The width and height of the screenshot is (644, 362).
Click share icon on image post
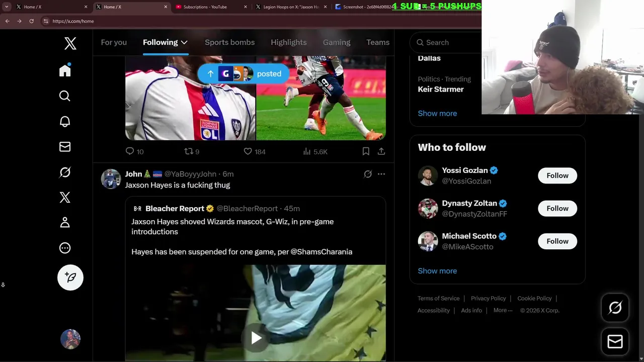click(381, 151)
